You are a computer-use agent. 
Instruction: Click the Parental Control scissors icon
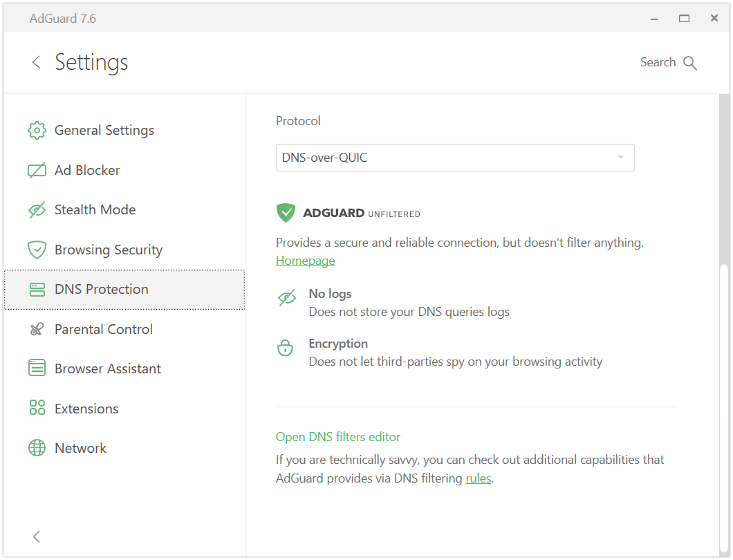[x=37, y=330]
